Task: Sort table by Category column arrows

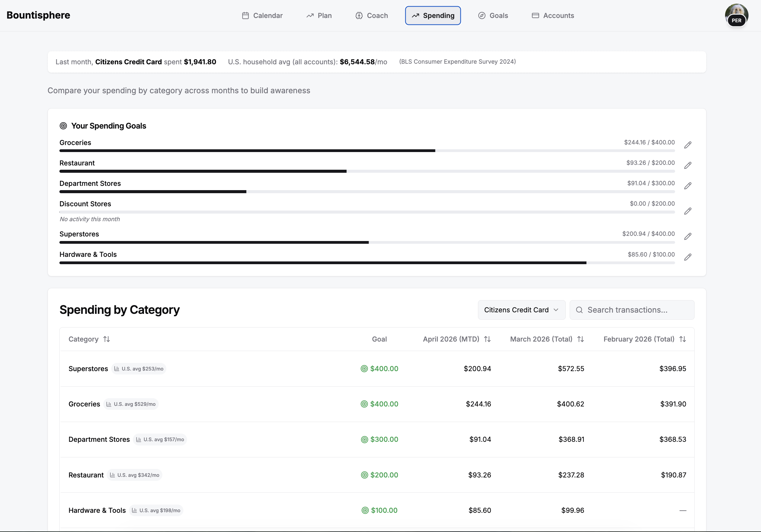Action: click(x=106, y=339)
